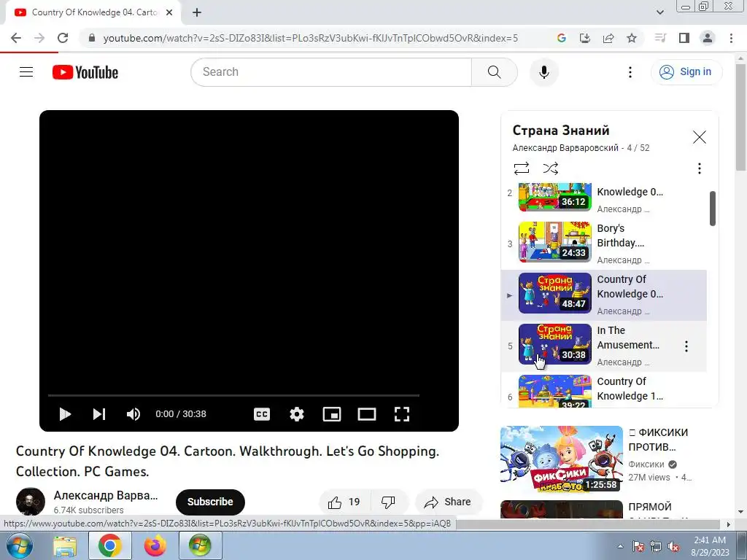Open tab search chevron
The width and height of the screenshot is (747, 560).
pos(660,12)
